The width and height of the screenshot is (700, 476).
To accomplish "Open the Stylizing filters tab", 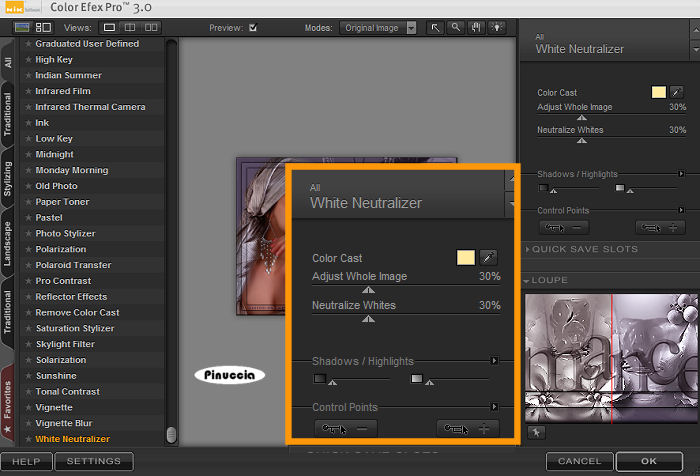I will 8,179.
